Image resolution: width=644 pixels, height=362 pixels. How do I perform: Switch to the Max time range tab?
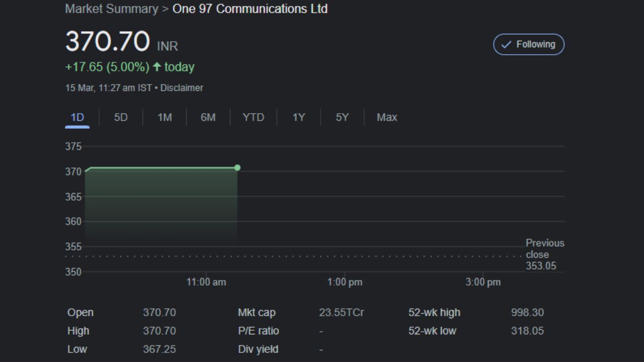tap(387, 117)
